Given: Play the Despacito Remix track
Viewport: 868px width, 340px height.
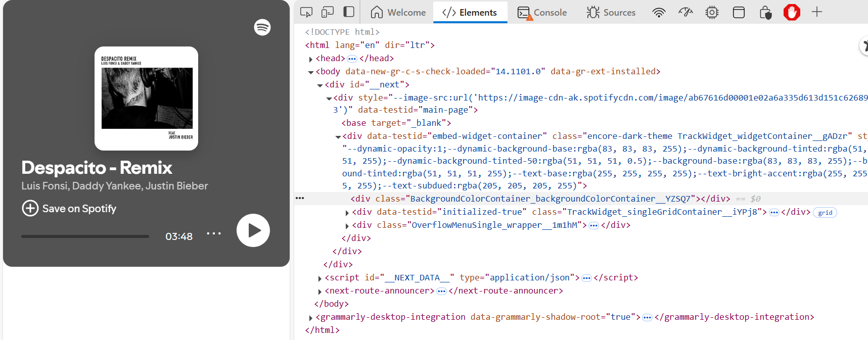Looking at the screenshot, I should click(253, 230).
